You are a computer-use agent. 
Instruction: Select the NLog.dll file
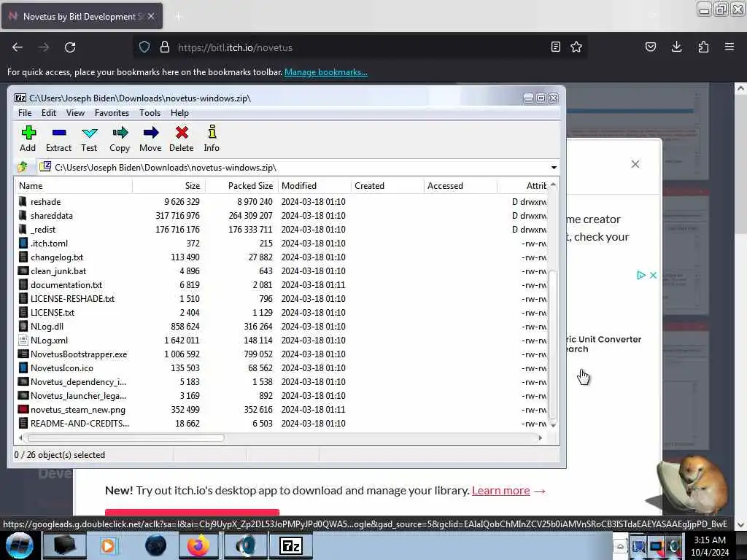[x=47, y=326]
